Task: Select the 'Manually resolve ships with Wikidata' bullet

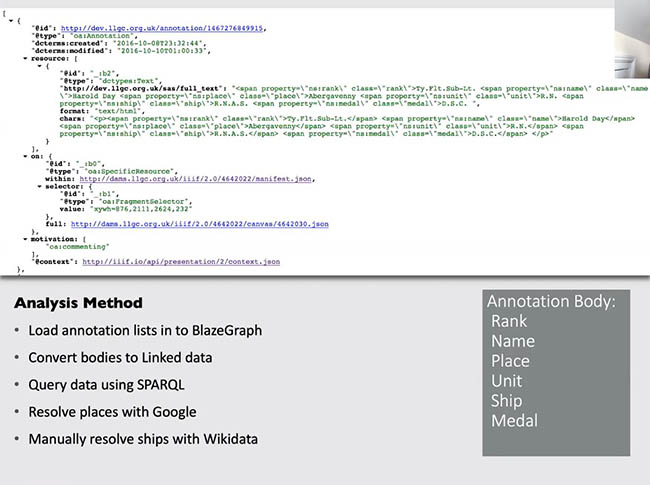Action: pyautogui.click(x=143, y=439)
